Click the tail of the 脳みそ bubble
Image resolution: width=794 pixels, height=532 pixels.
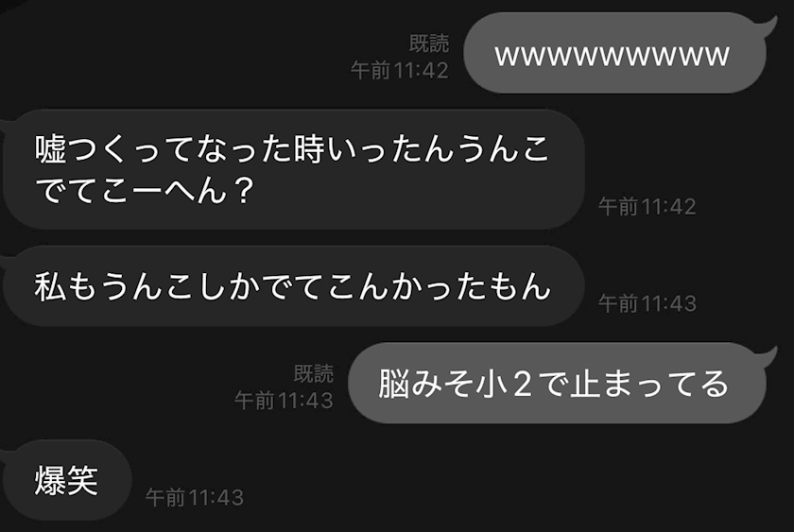(x=768, y=357)
